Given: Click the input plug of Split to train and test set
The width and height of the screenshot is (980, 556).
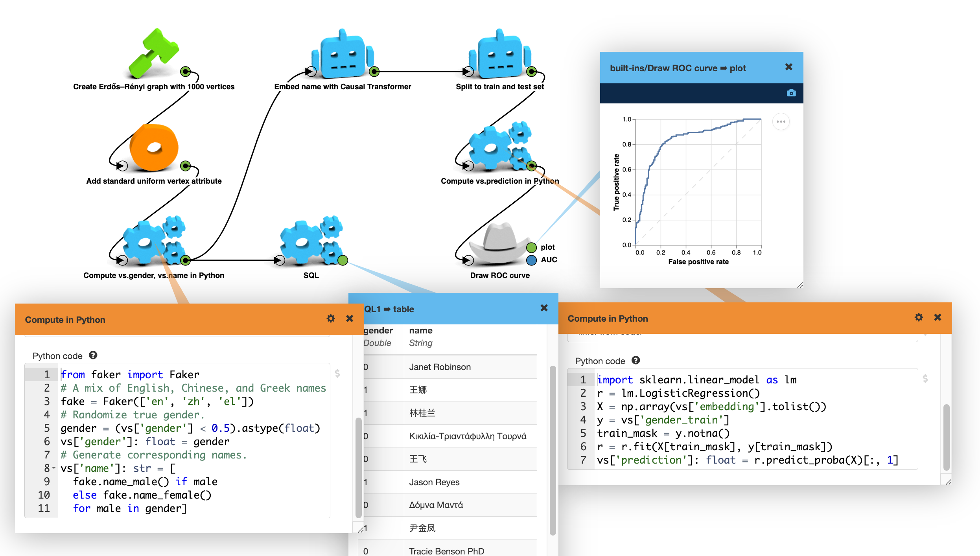Looking at the screenshot, I should click(468, 72).
